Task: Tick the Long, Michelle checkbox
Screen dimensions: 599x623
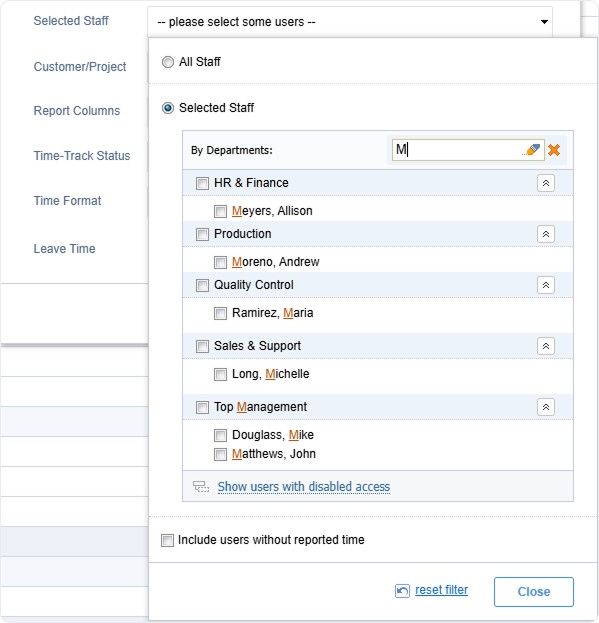Action: pos(220,374)
